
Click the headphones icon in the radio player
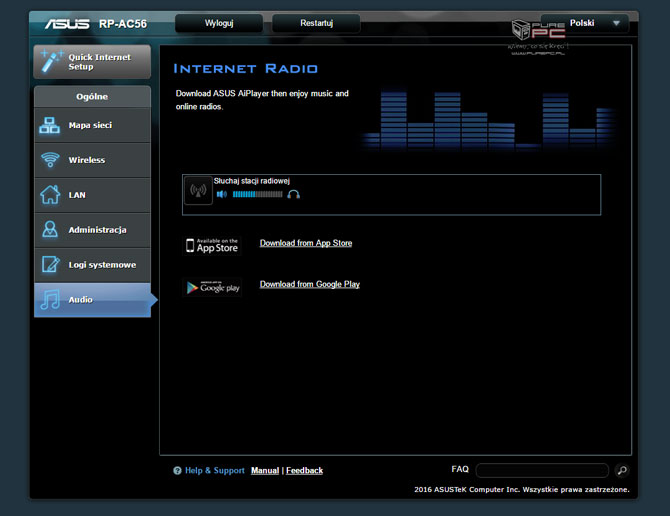tap(293, 194)
